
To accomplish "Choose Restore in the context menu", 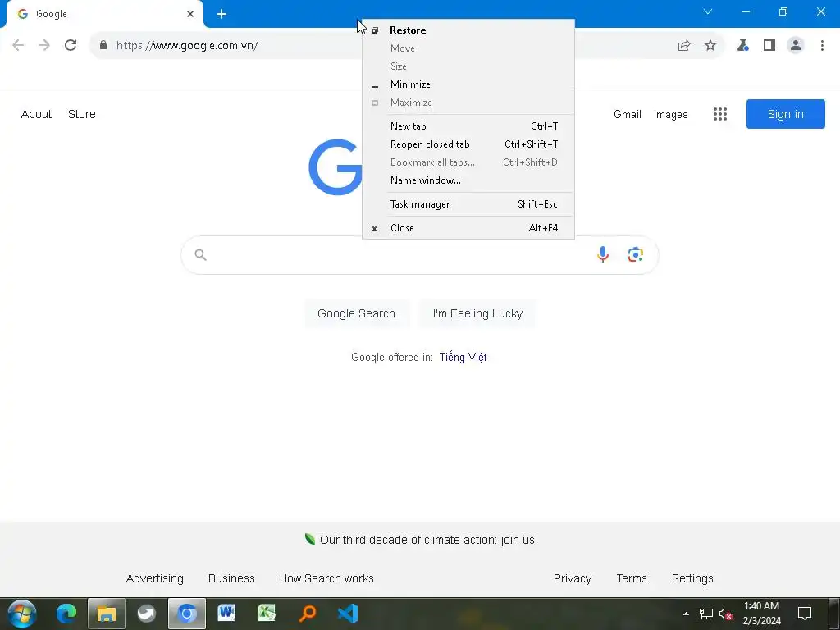I will point(468,30).
